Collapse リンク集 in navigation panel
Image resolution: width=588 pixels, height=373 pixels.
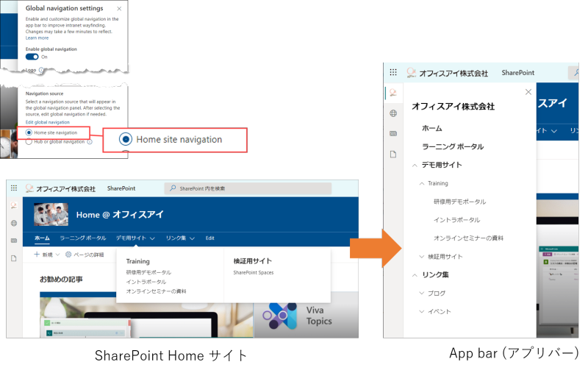click(415, 275)
